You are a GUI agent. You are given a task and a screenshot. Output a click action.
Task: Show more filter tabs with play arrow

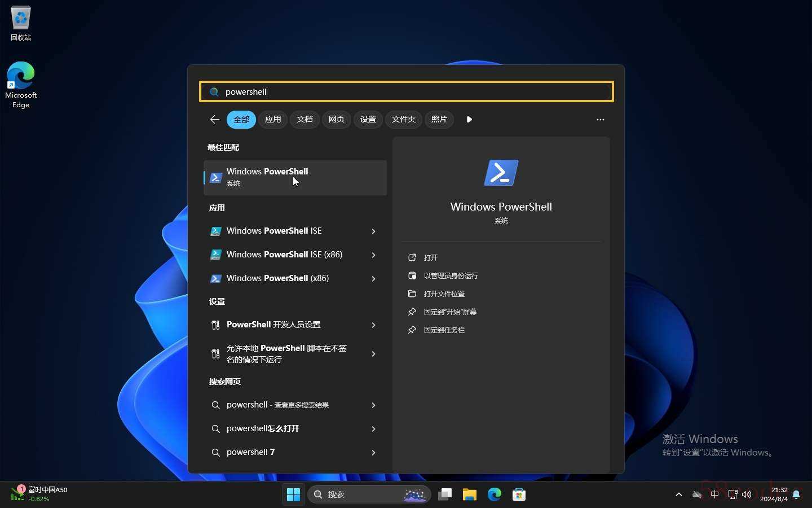pos(469,120)
